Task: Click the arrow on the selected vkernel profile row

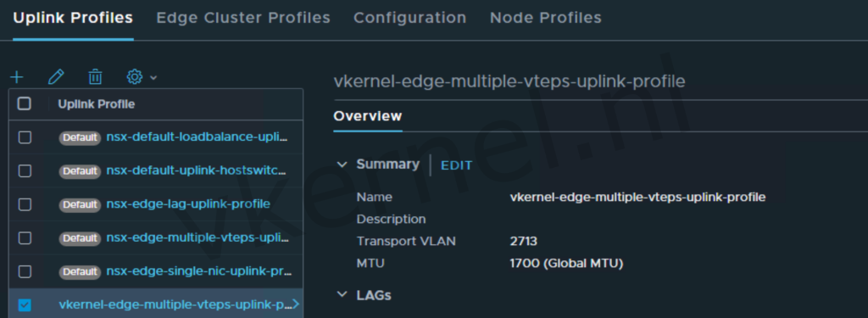Action: tap(296, 304)
